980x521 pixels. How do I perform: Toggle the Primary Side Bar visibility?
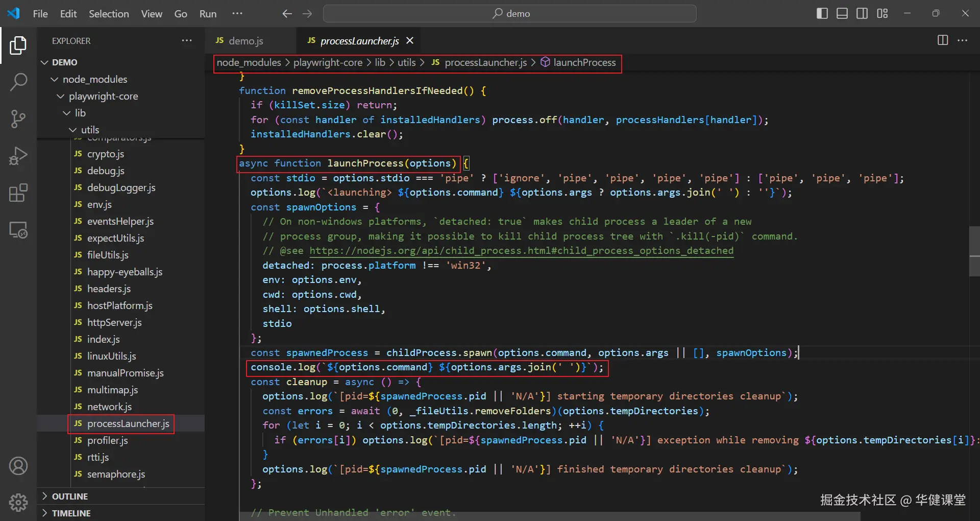point(822,14)
